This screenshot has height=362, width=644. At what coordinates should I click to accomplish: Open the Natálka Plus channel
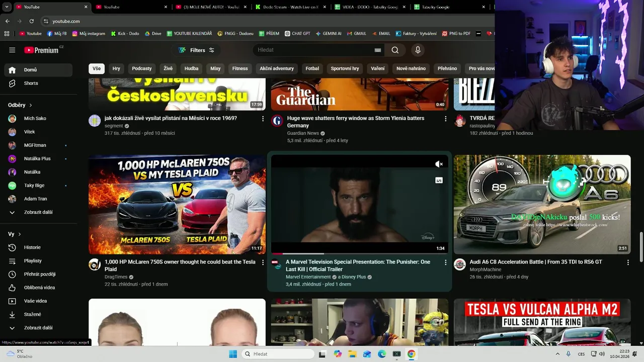coord(38,158)
